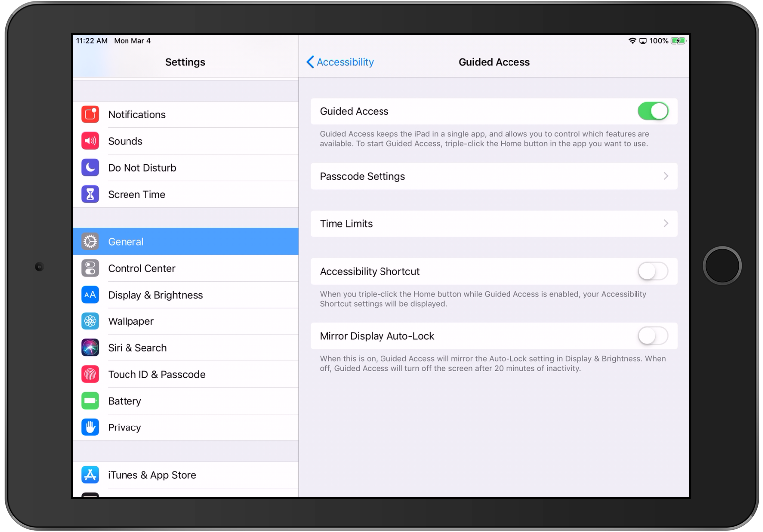Tap the Passcode Settings label
This screenshot has width=763, height=532.
363,176
